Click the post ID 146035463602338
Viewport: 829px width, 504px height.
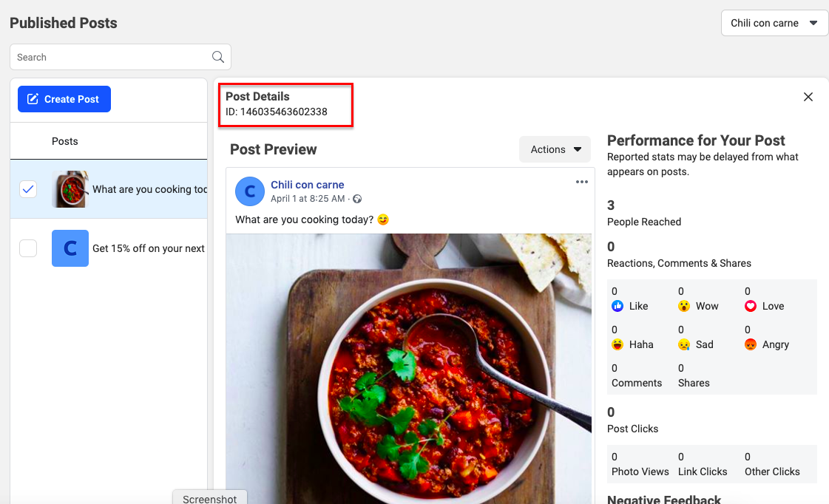click(x=277, y=112)
